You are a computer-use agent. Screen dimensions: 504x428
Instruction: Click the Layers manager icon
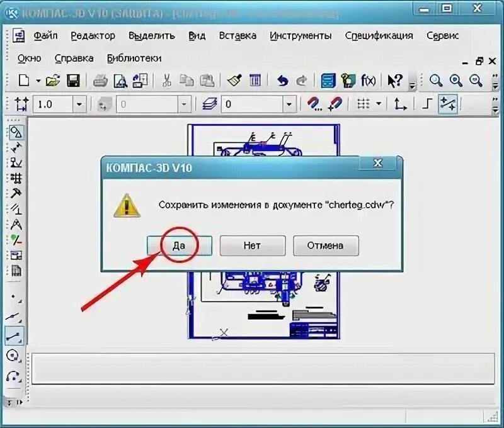210,104
